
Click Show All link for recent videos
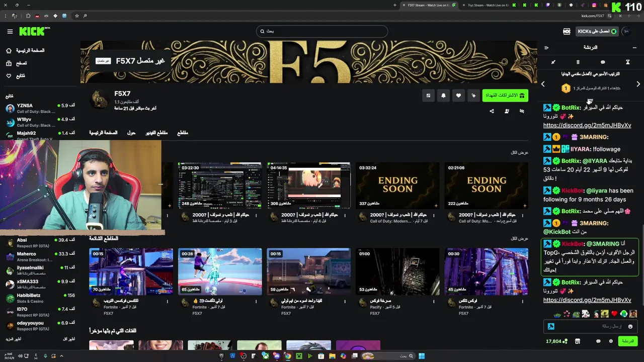pyautogui.click(x=519, y=152)
